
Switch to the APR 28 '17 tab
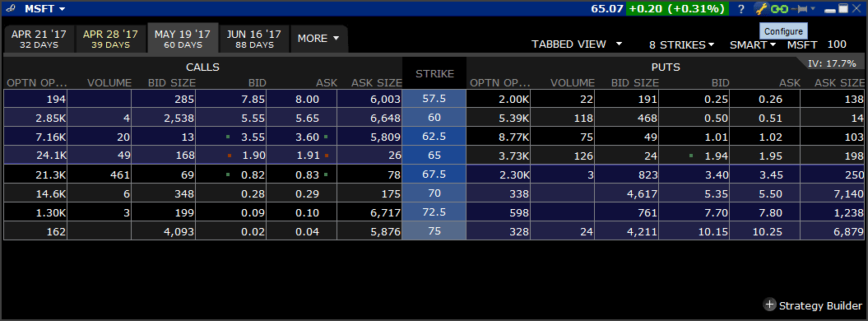[x=111, y=39]
